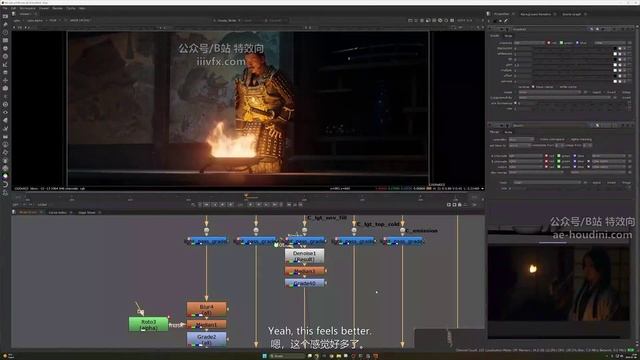Toggle the white clamp checkbox
Image resolution: width=640 pixels, height=360 pixels.
[x=557, y=87]
